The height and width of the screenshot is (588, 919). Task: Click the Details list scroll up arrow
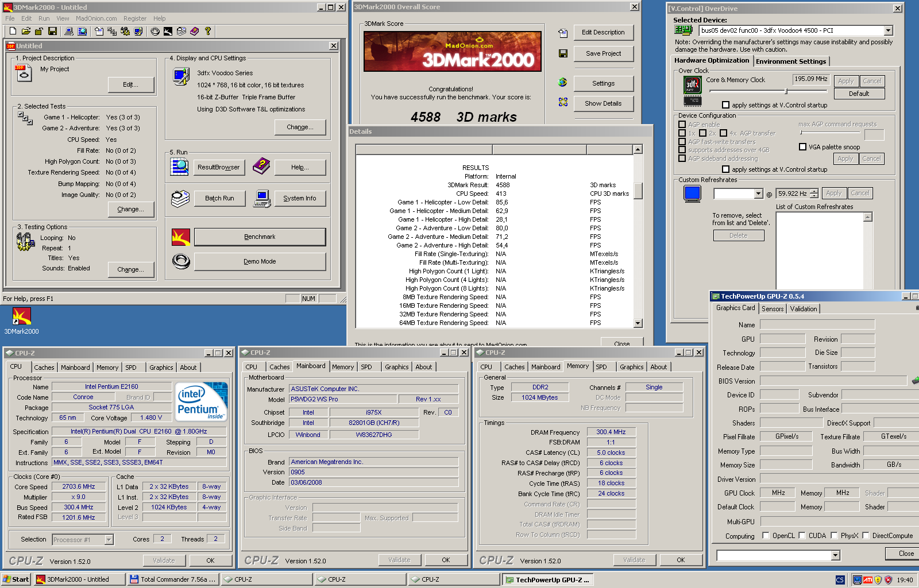tap(638, 149)
